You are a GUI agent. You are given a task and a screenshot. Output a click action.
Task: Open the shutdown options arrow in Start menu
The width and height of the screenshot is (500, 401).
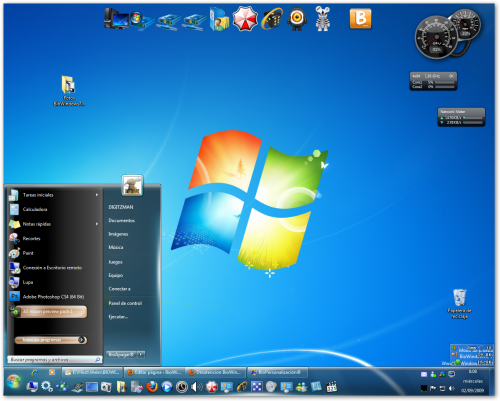pos(141,355)
